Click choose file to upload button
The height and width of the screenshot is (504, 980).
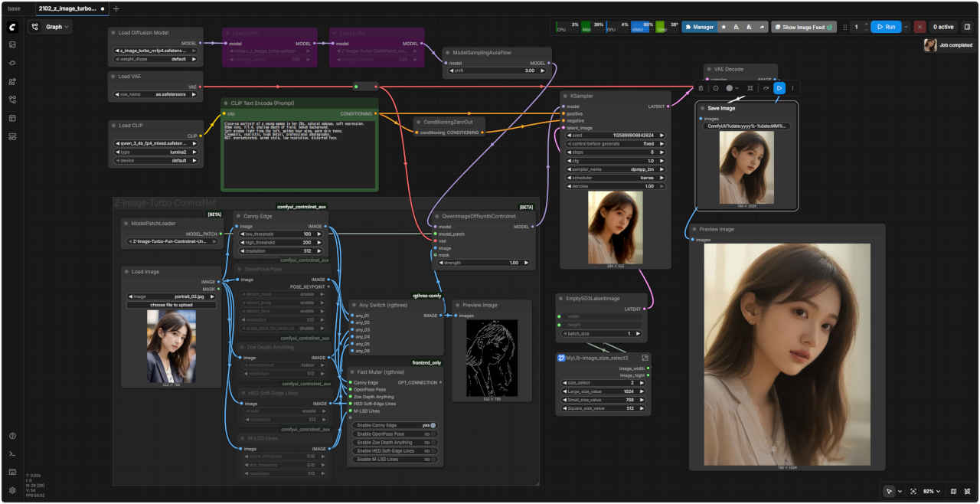(171, 305)
